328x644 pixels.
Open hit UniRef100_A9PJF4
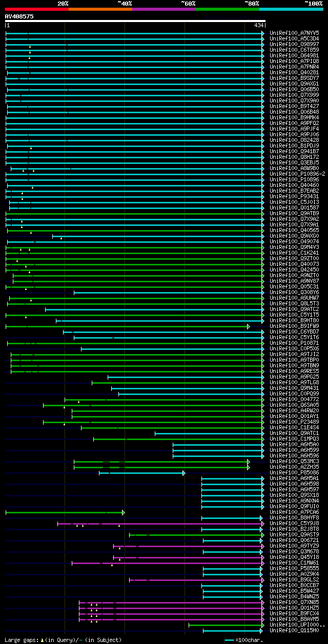tap(294, 129)
